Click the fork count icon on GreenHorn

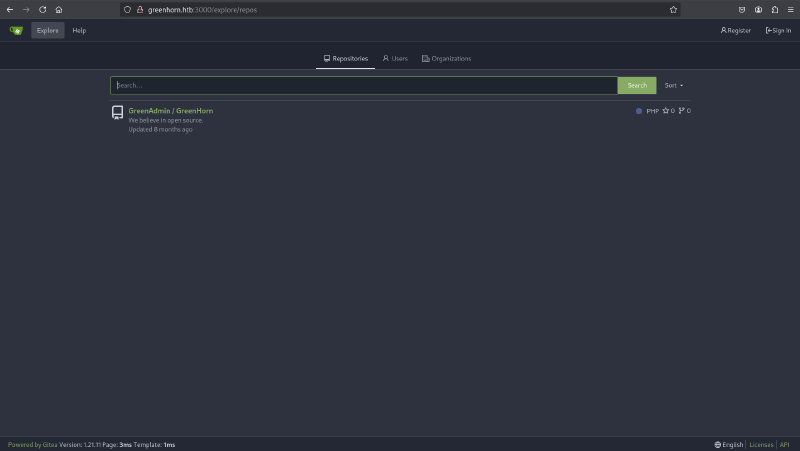click(682, 111)
